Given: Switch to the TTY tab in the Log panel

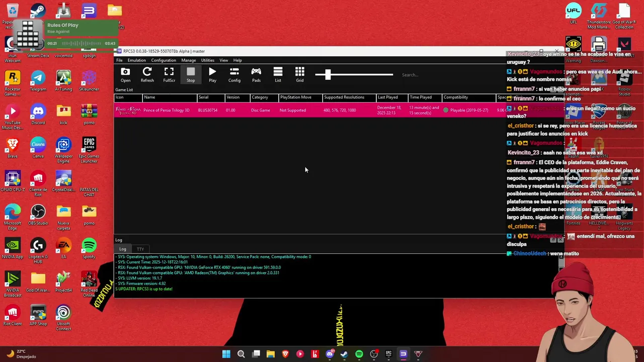Looking at the screenshot, I should [x=140, y=249].
